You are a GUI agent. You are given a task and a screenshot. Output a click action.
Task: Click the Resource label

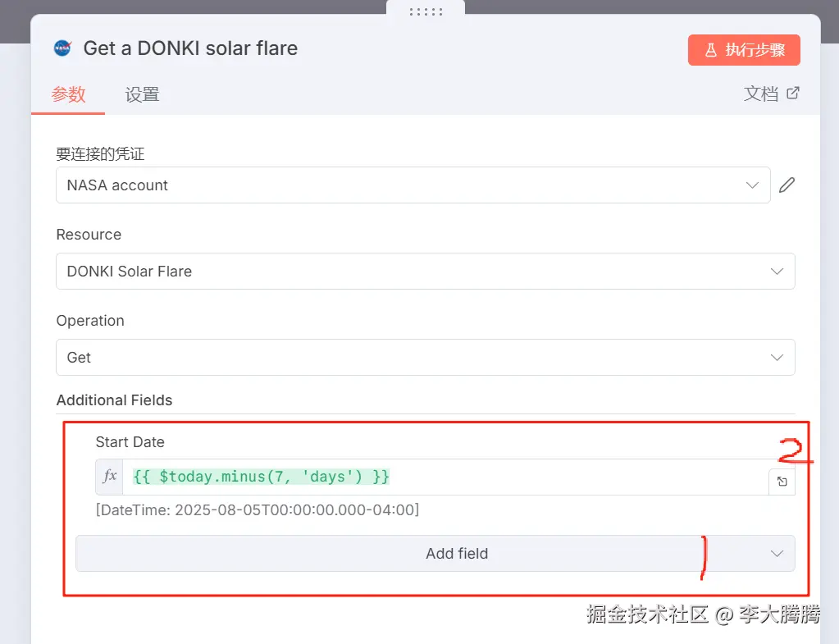click(89, 235)
